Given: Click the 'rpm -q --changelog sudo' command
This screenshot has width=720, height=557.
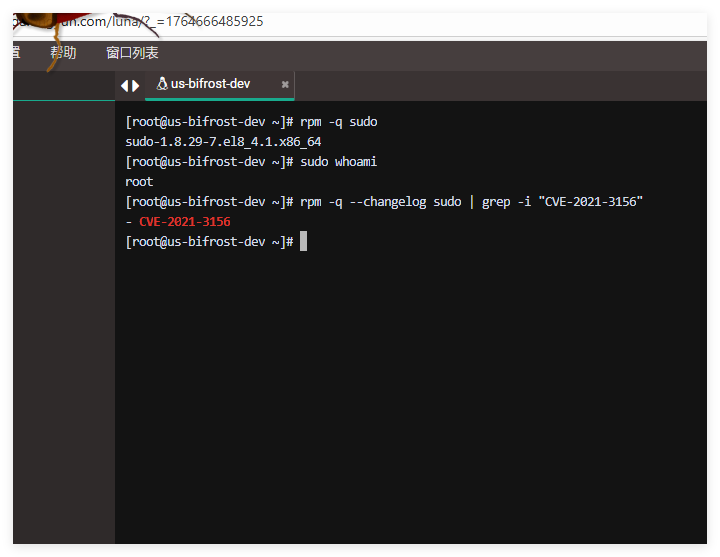Looking at the screenshot, I should coord(381,202).
